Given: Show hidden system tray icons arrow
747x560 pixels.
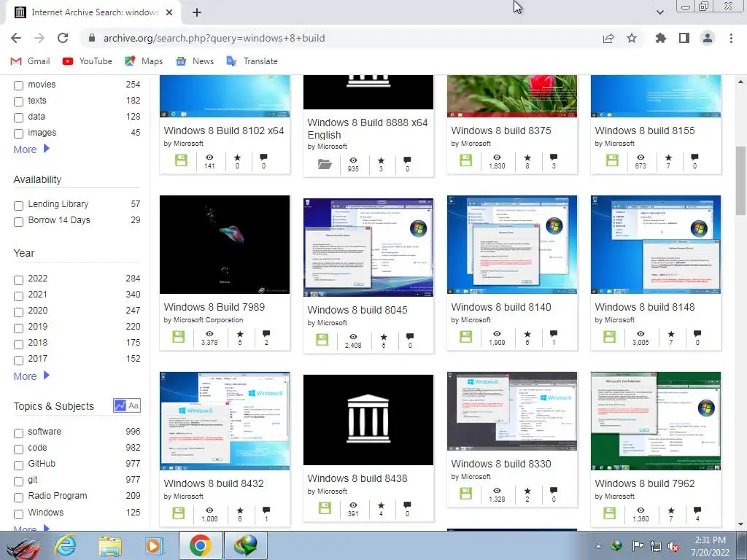Looking at the screenshot, I should 598,546.
